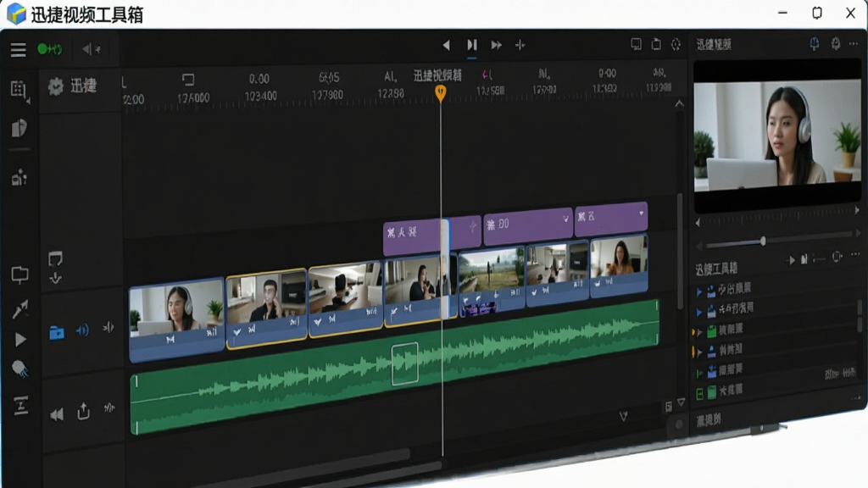Click the 迅捷工具箱 panel heading
Screen dimensions: 868x488
click(x=716, y=269)
